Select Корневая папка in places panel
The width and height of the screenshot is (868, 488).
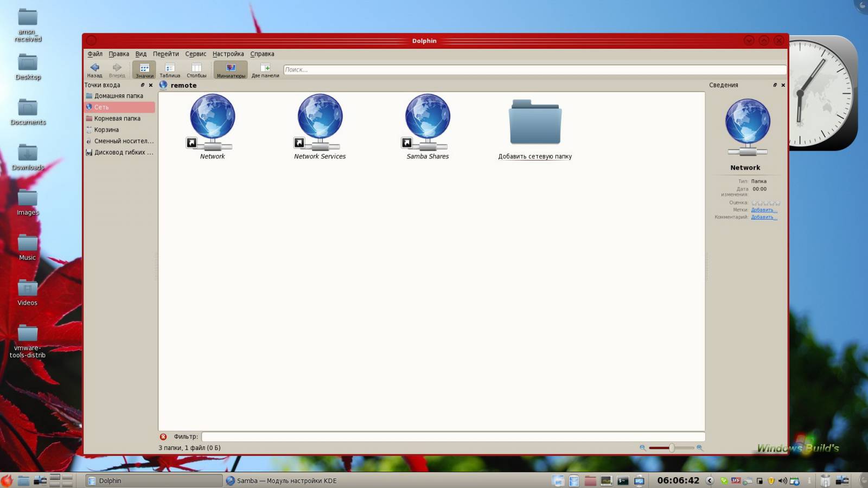(x=119, y=119)
